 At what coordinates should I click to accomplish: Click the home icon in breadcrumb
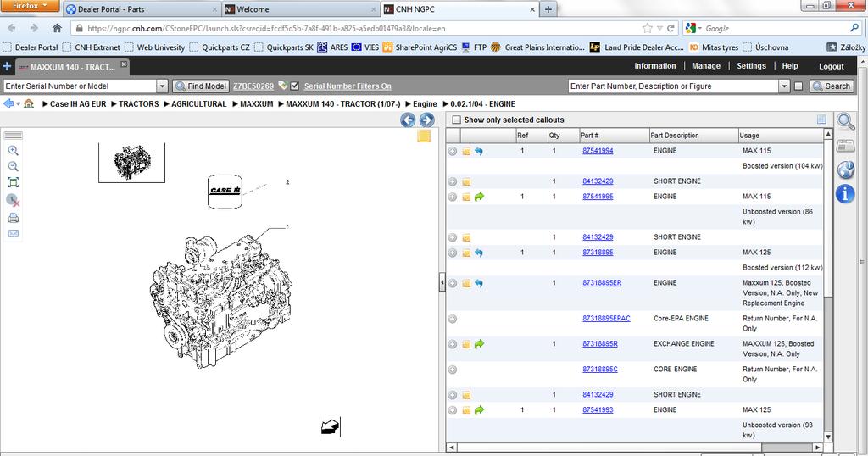29,103
